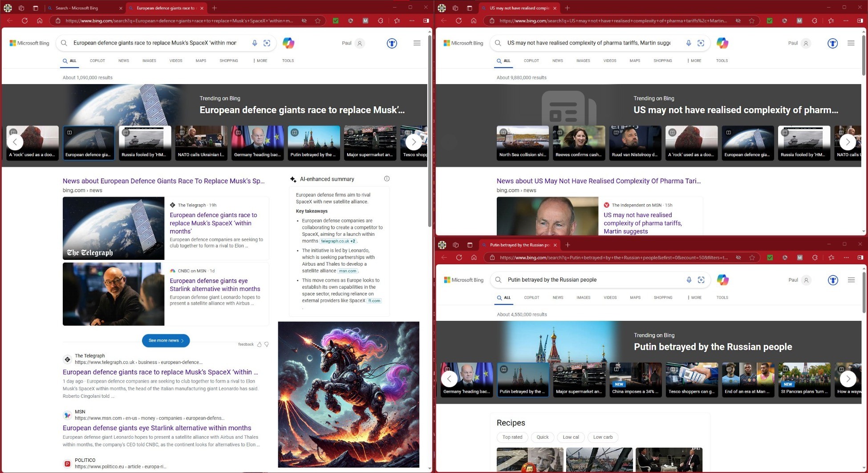Open Rewards trophy in US pharma tariffs window
This screenshot has height=473, width=868.
tap(833, 43)
